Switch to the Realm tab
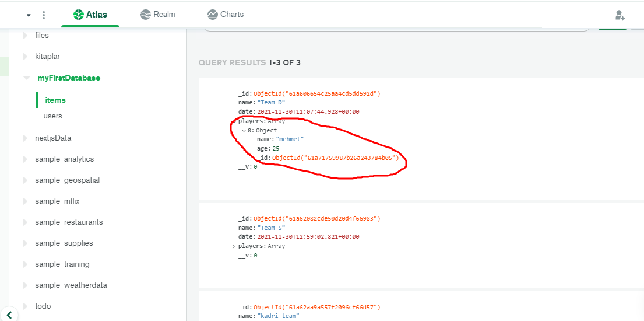Viewport: 644px width, 321px height. 158,15
